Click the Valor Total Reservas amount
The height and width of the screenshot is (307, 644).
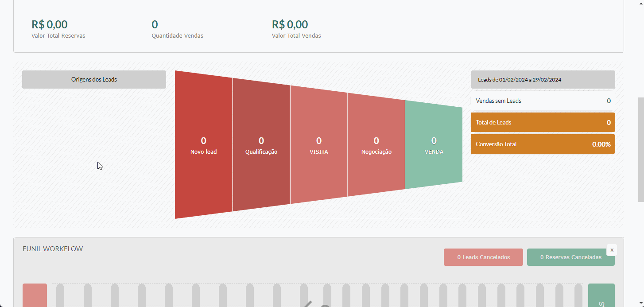click(50, 24)
